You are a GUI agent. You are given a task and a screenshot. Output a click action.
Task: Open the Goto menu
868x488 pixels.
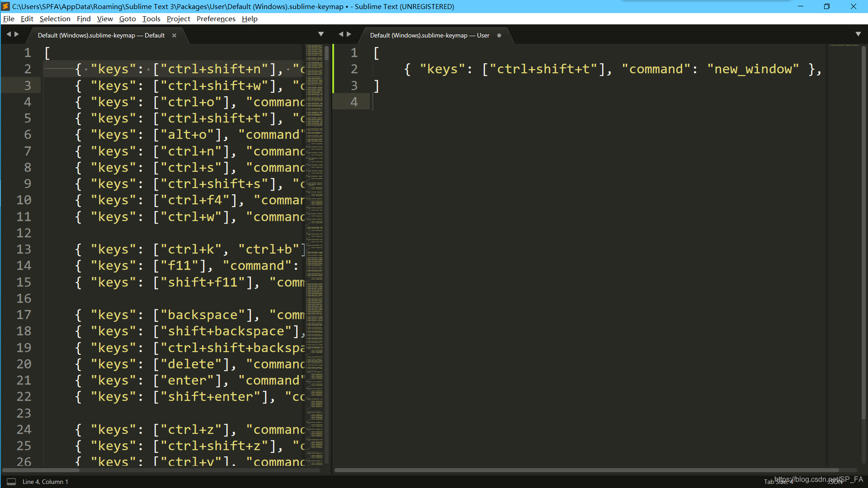[127, 19]
